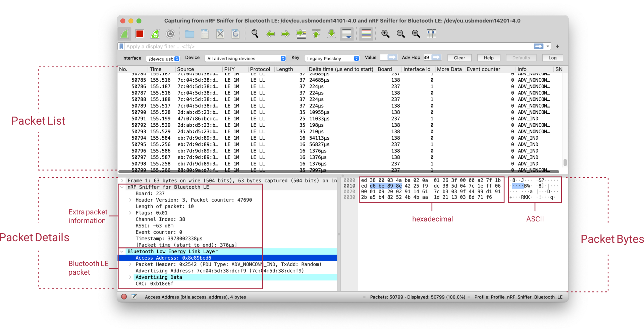Open Interface dropdown /dev/cu.usb

coord(163,59)
